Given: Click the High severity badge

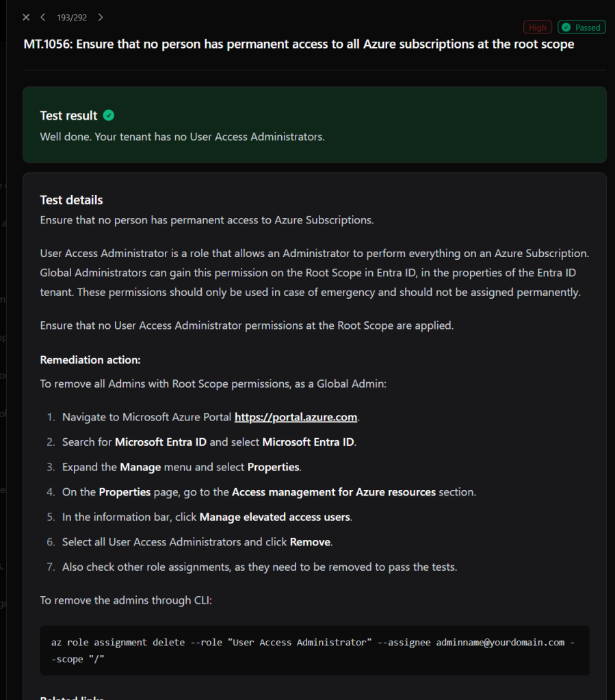Looking at the screenshot, I should (x=537, y=27).
